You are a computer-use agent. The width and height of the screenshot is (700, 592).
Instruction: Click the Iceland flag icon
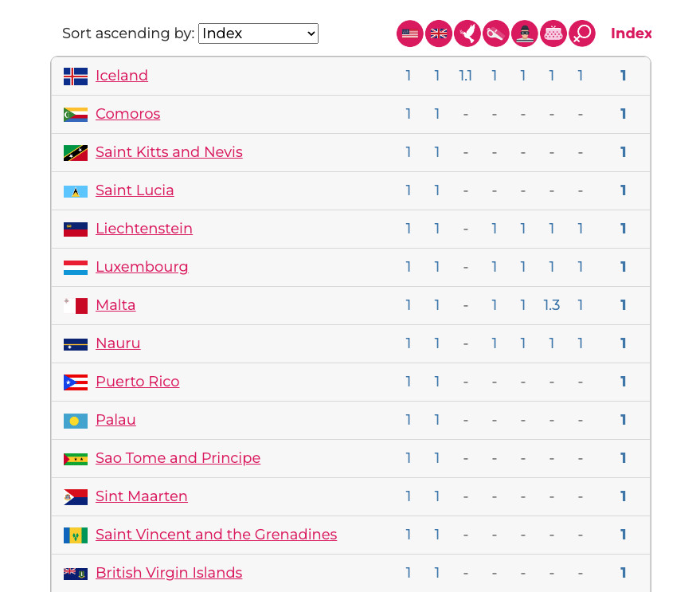coord(76,76)
